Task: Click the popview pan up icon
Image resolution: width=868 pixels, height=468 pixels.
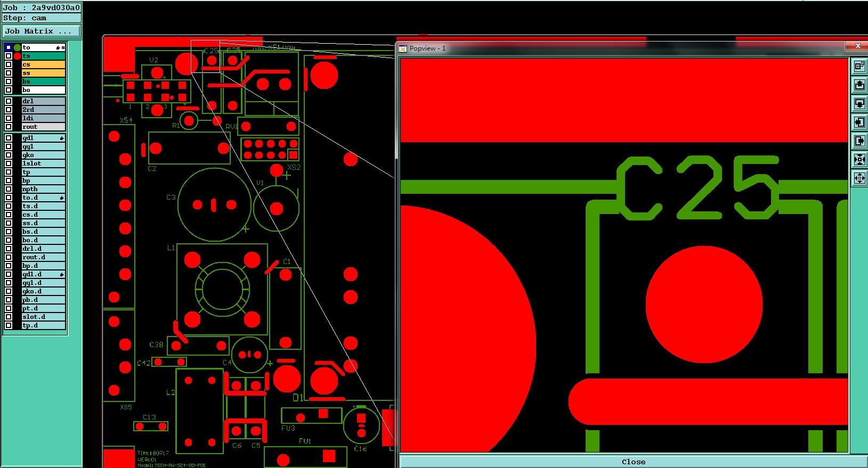Action: tap(859, 85)
